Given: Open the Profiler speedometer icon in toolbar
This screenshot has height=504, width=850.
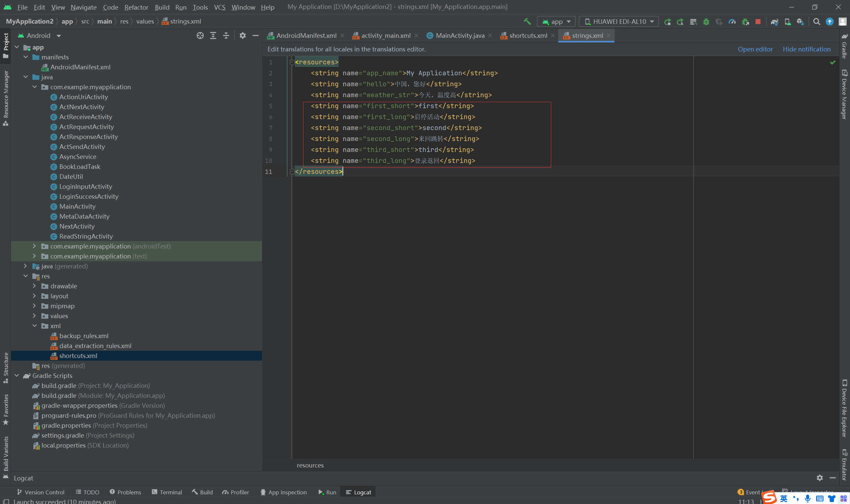Looking at the screenshot, I should (732, 22).
